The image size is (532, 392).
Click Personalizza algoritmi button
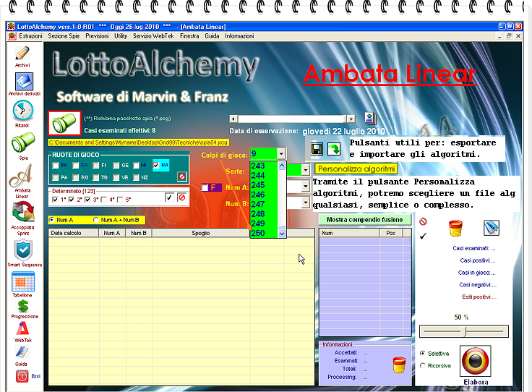pyautogui.click(x=356, y=169)
